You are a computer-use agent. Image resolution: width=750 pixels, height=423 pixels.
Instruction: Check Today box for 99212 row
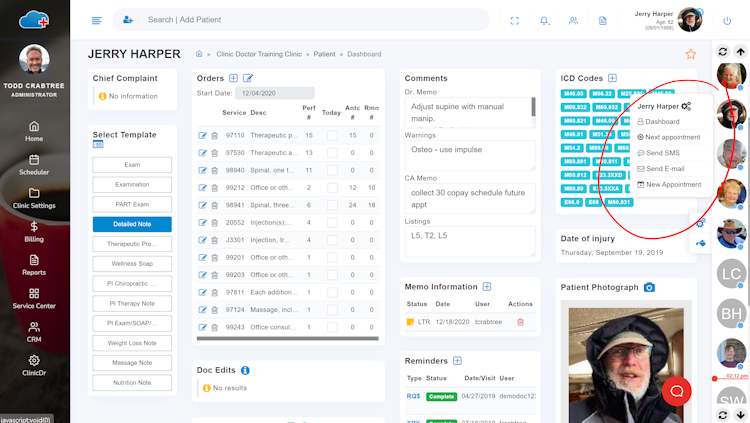332,188
